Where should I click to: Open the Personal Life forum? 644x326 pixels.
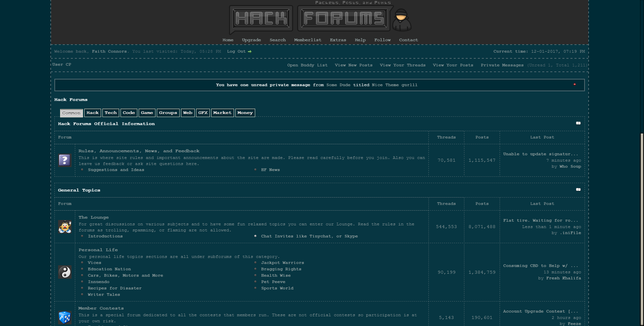(98, 250)
